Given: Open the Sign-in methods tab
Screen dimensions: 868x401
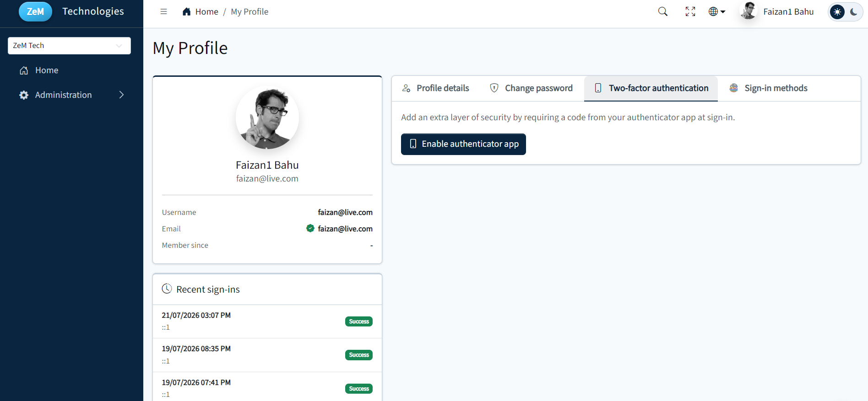Looking at the screenshot, I should point(768,88).
